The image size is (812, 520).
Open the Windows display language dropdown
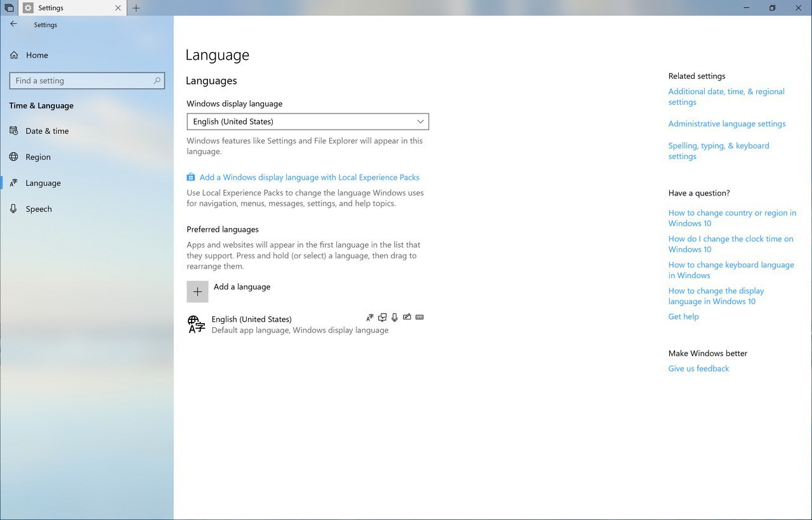[x=308, y=121]
